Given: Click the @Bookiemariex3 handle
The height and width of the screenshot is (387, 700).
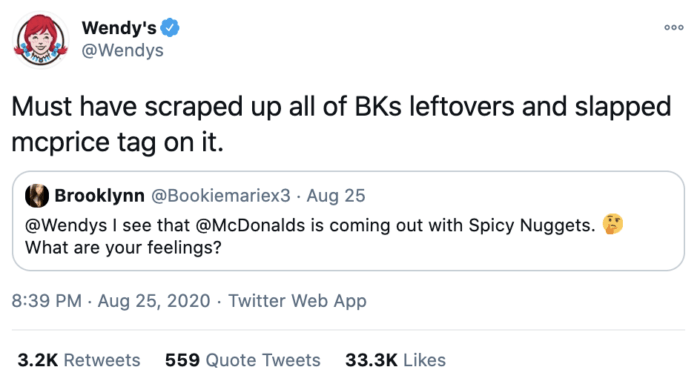Looking at the screenshot, I should (221, 196).
